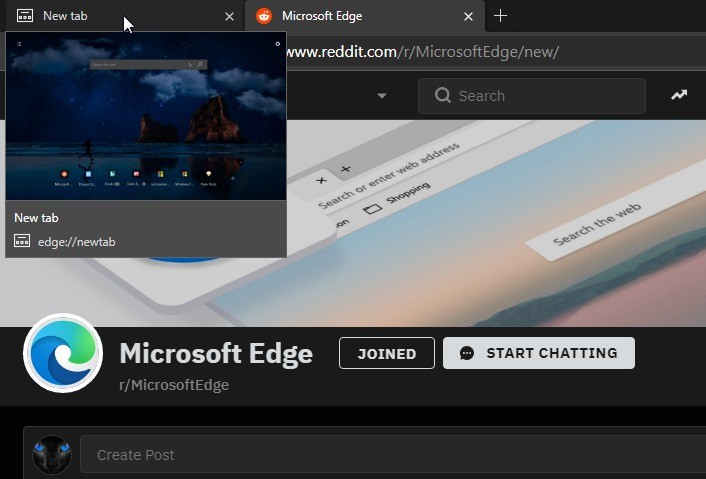The height and width of the screenshot is (479, 706).
Task: Click the START CHATTING button
Action: pyautogui.click(x=539, y=353)
